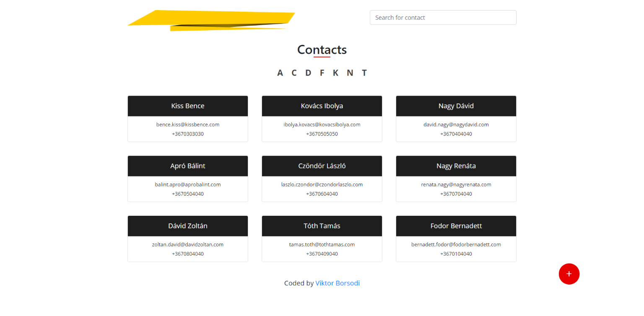Select the Apró Bálint contact header
The height and width of the screenshot is (316, 644).
click(188, 166)
